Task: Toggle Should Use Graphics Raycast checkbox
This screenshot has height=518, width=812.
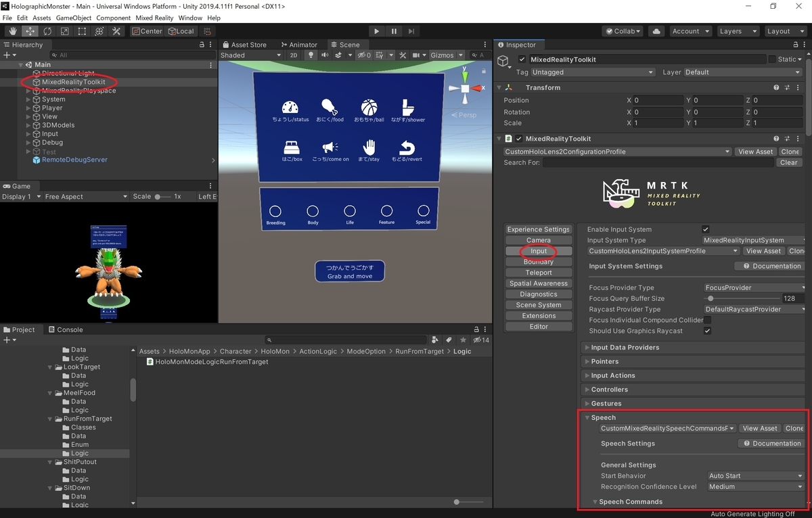Action: (x=707, y=331)
